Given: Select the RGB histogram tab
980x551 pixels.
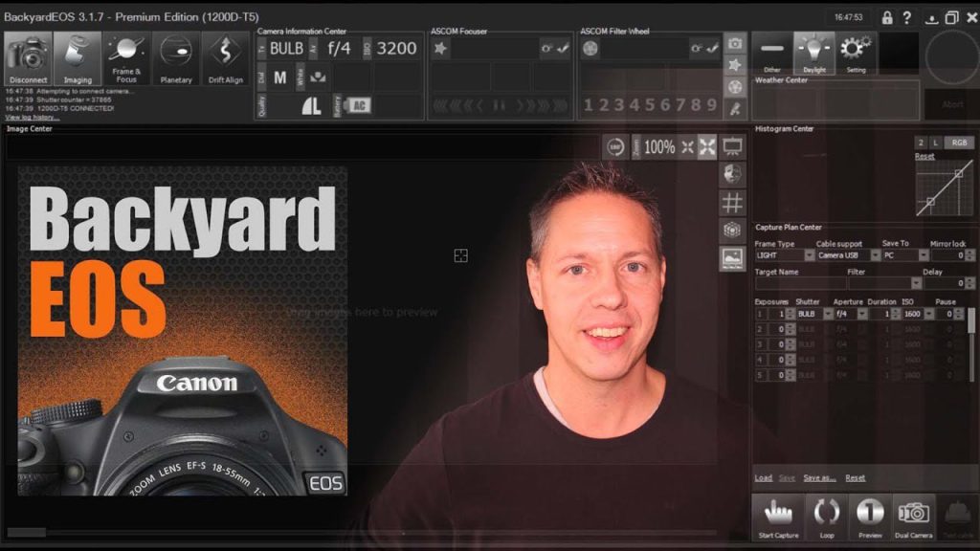Looking at the screenshot, I should [x=958, y=143].
